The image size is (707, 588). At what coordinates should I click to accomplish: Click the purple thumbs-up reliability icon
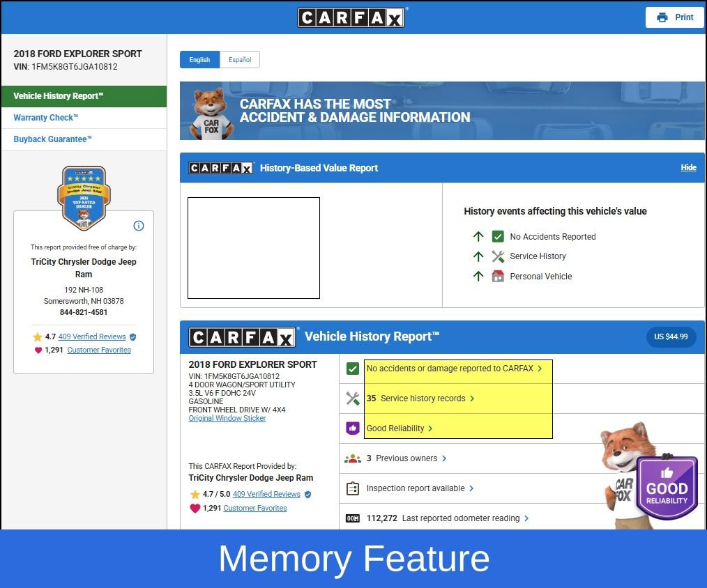[353, 428]
